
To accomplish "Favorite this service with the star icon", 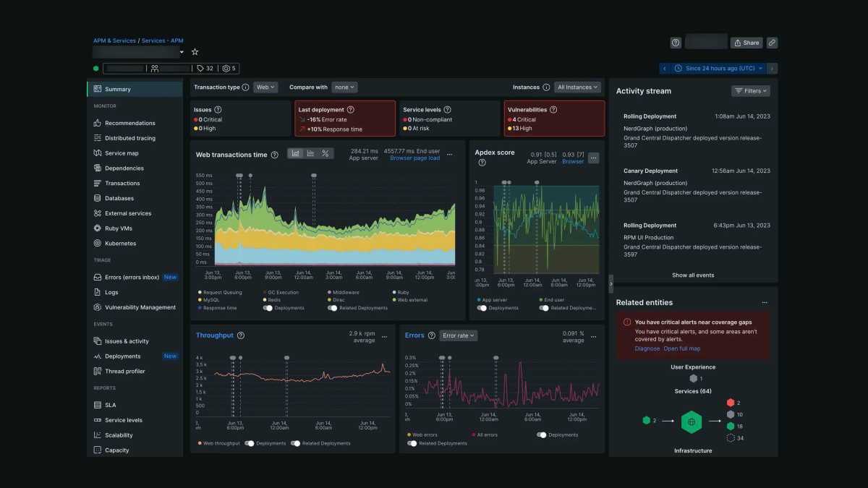I will [x=195, y=52].
